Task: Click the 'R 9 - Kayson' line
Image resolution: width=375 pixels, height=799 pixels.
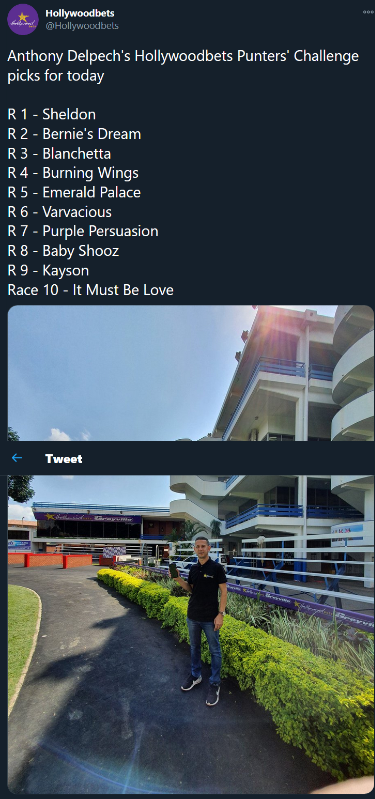Action: coord(48,270)
